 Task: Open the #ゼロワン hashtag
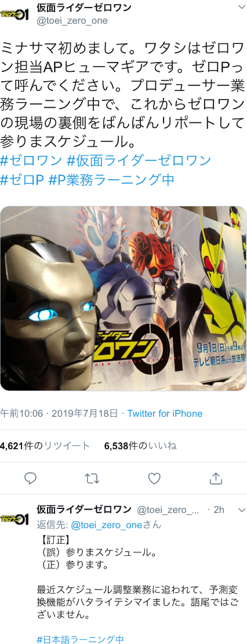click(x=31, y=160)
